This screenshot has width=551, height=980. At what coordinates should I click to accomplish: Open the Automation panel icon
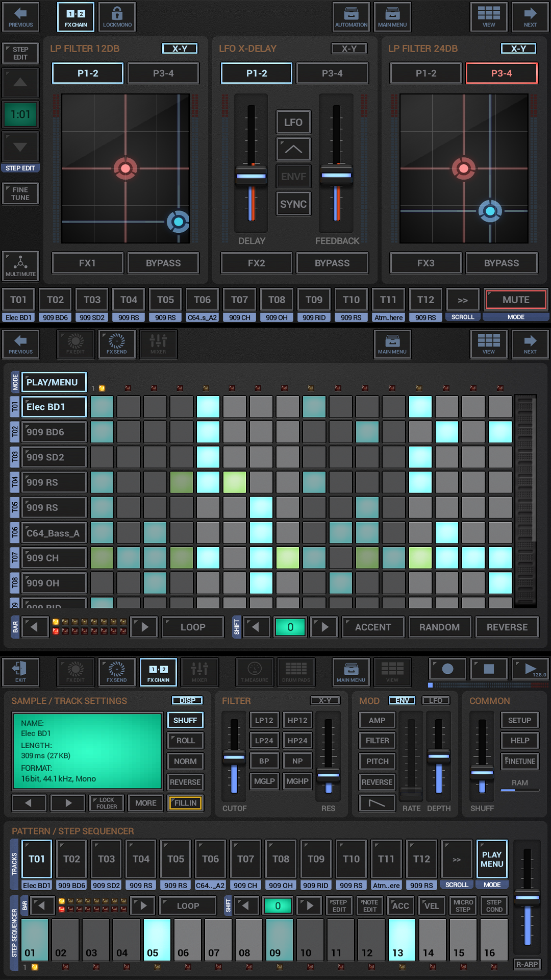coord(351,17)
